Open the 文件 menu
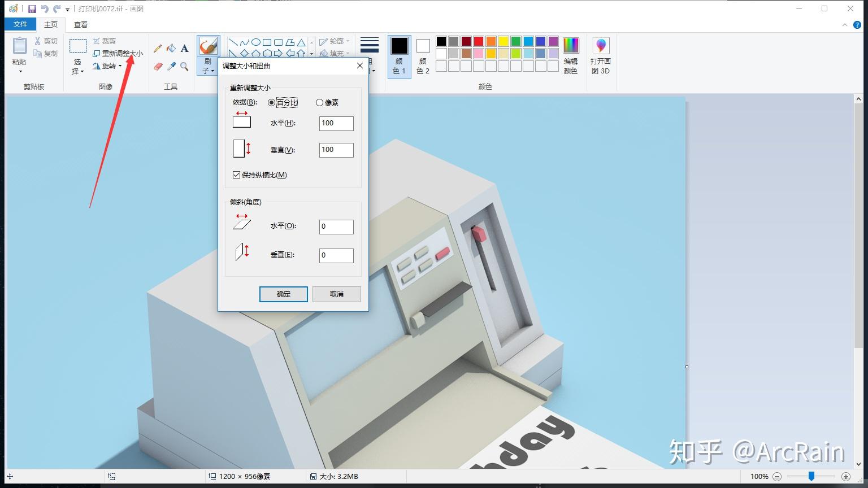 tap(20, 24)
